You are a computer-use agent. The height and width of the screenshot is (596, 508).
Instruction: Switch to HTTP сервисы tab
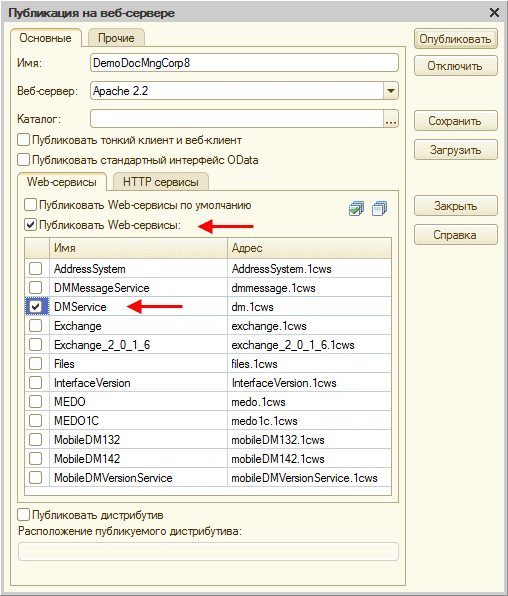point(160,182)
